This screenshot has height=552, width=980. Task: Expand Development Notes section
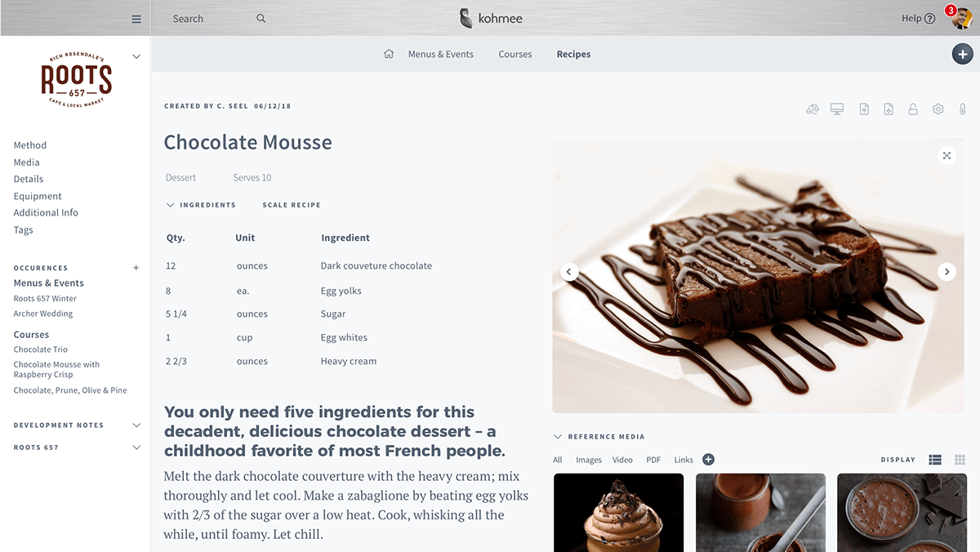[136, 425]
